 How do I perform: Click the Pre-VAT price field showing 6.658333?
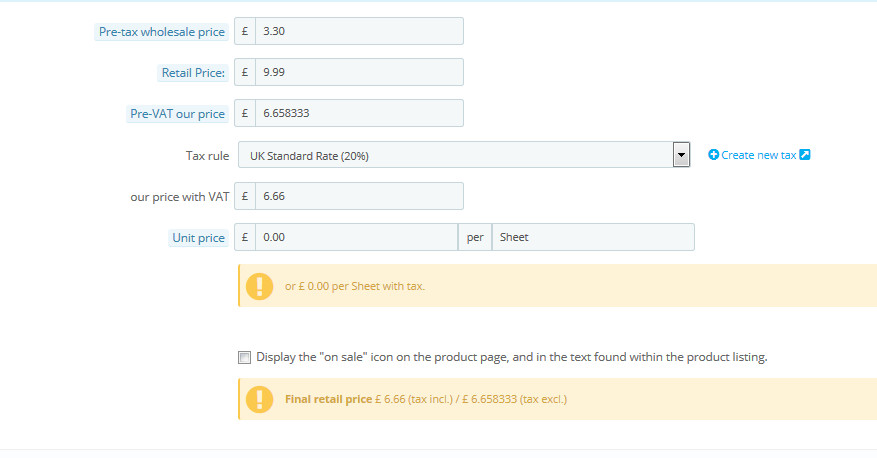(359, 113)
